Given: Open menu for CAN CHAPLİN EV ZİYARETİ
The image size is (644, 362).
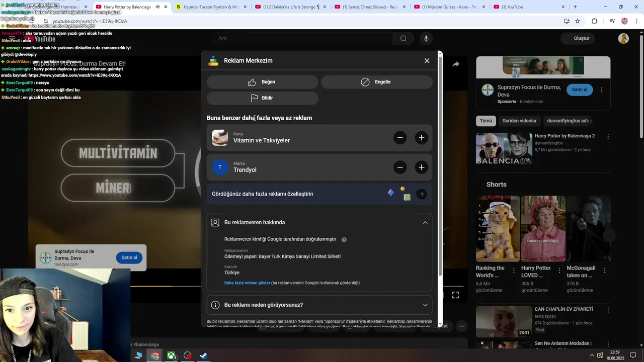Looking at the screenshot, I should click(x=608, y=310).
